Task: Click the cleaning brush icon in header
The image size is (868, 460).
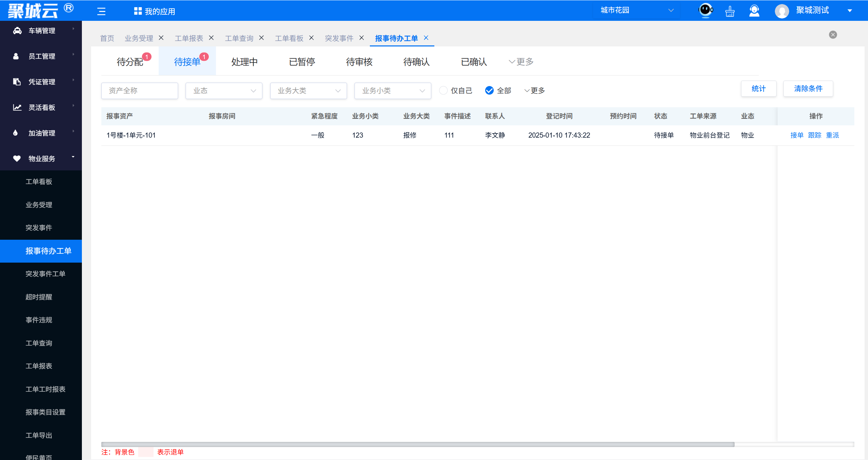Action: (x=730, y=11)
